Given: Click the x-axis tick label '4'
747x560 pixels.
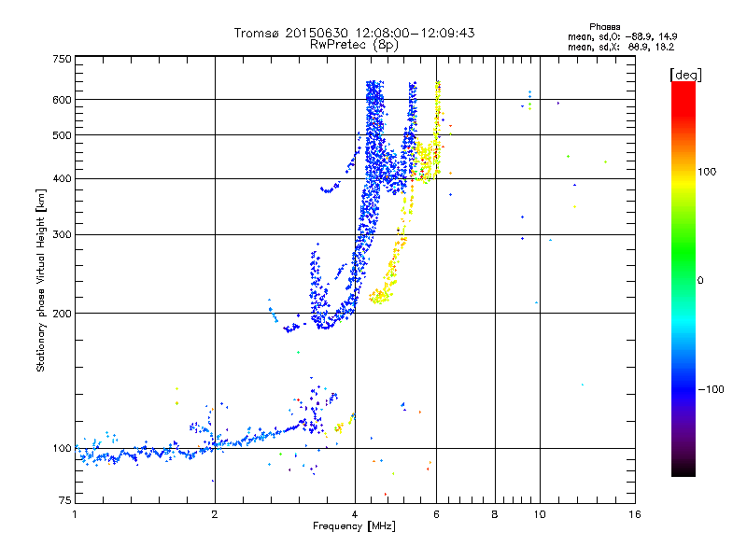Looking at the screenshot, I should click(355, 514).
